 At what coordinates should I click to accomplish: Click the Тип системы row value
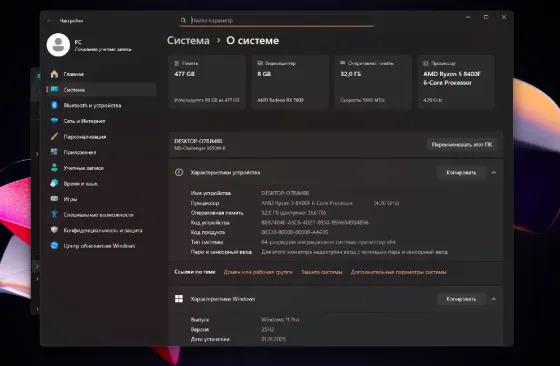pos(328,242)
